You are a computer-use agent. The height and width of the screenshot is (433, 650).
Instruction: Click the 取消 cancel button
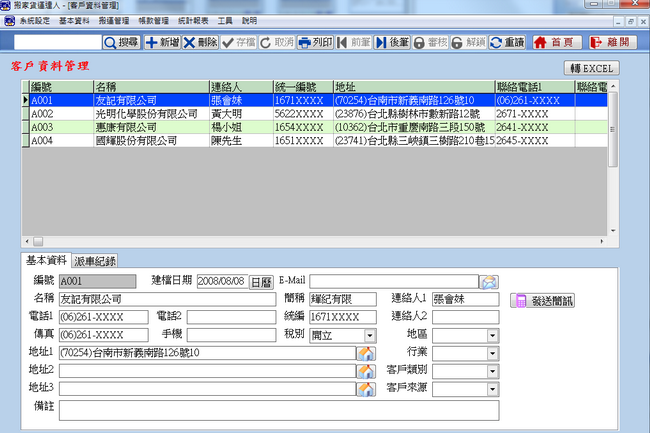click(277, 42)
